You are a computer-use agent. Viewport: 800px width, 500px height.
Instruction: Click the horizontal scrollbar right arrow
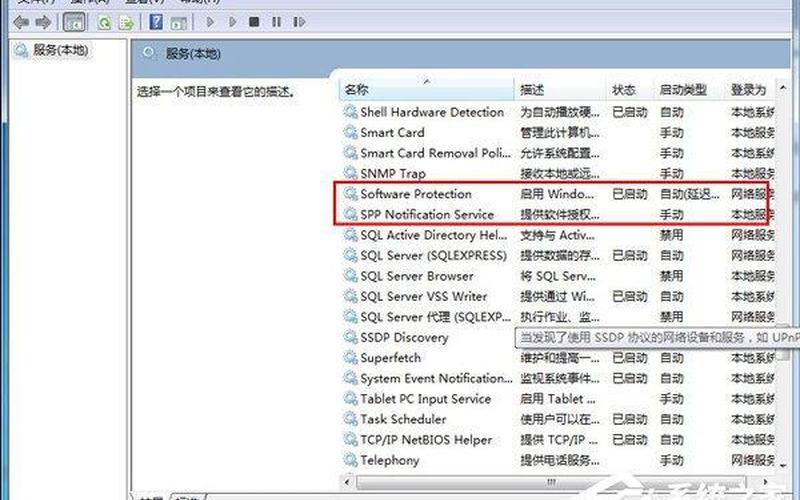765,481
